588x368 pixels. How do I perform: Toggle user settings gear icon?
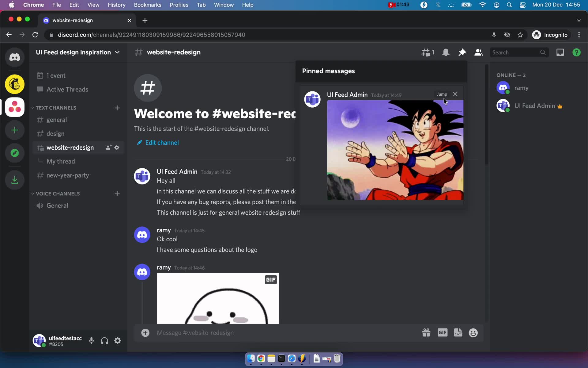click(118, 341)
